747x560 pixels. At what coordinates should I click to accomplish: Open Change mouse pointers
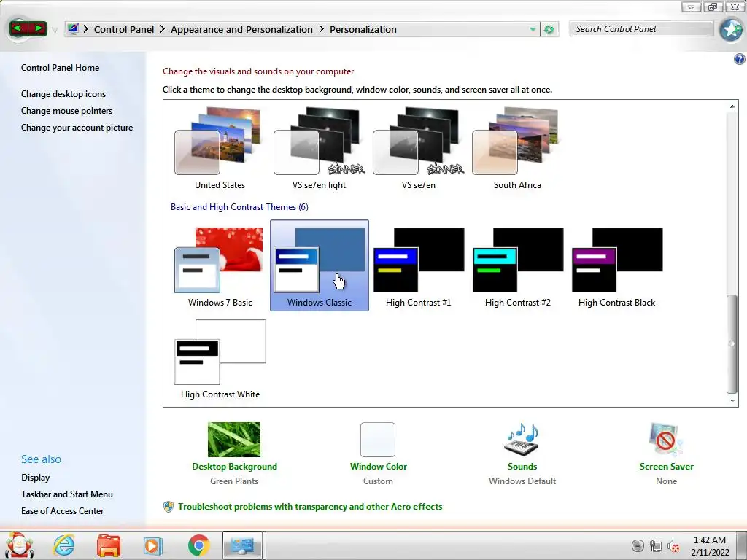[x=66, y=111]
